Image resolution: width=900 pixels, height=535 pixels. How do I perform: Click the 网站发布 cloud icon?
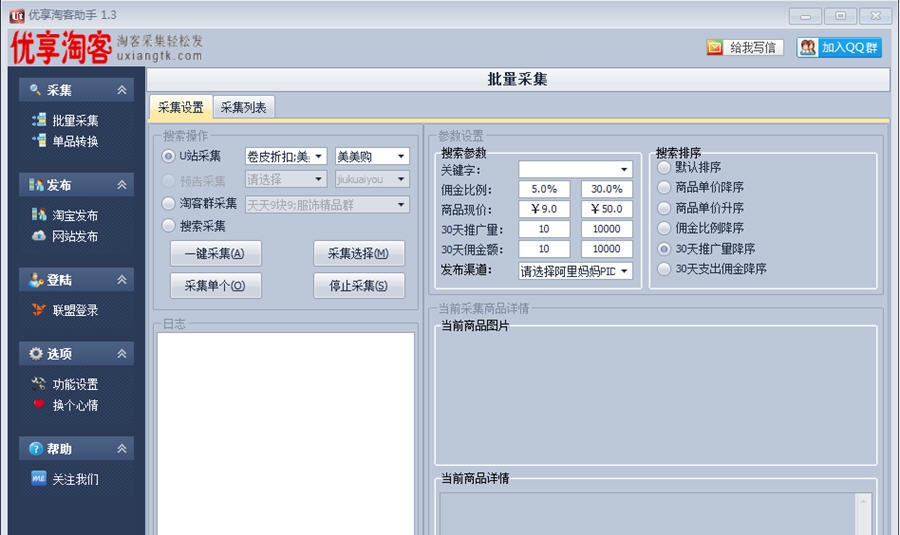[x=39, y=235]
